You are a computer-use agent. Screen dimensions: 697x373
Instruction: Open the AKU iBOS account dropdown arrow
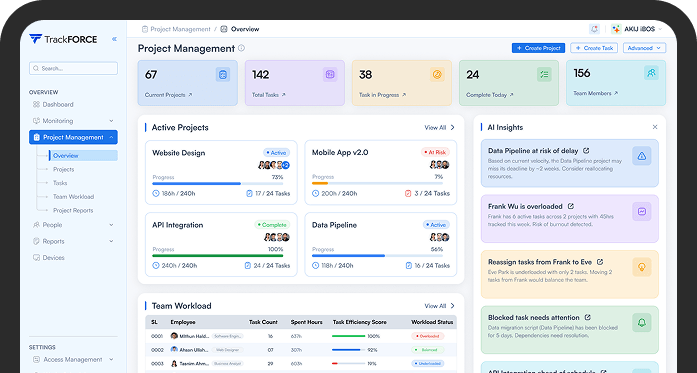tap(660, 29)
